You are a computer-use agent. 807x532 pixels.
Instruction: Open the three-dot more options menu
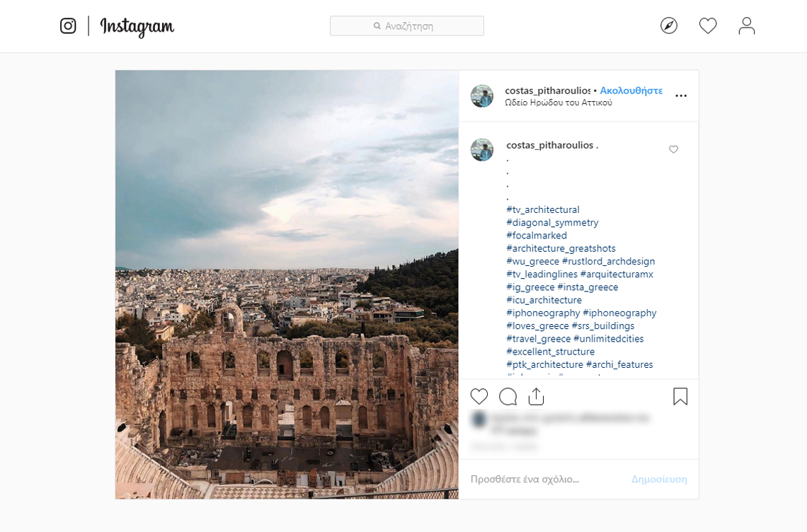tap(680, 96)
